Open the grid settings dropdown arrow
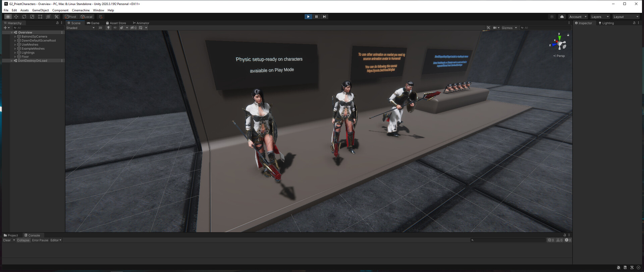 [146, 28]
